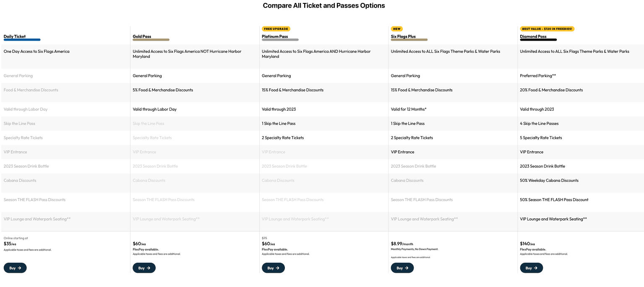This screenshot has height=287, width=644.
Task: Select the BEST VALUE freebies badge
Action: 547,29
